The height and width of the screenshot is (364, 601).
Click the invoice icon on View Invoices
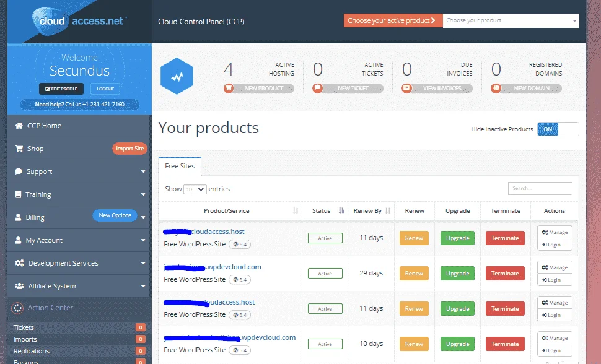click(x=406, y=89)
